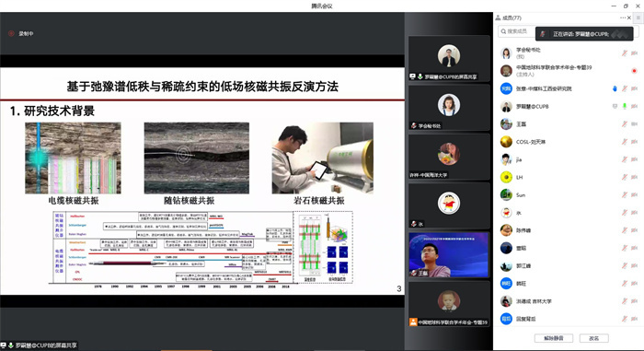Image resolution: width=644 pixels, height=351 pixels.
Task: Expand the 成员(77) members panel header
Action: [509, 18]
